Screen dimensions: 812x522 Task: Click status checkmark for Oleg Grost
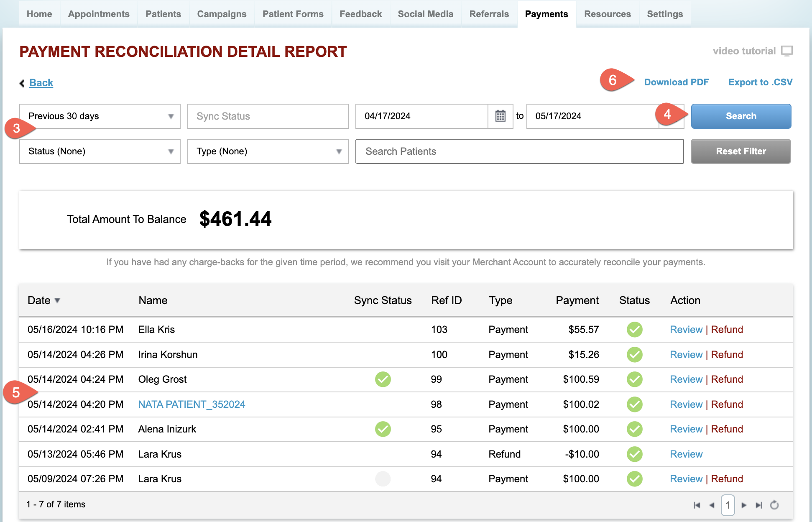point(634,379)
